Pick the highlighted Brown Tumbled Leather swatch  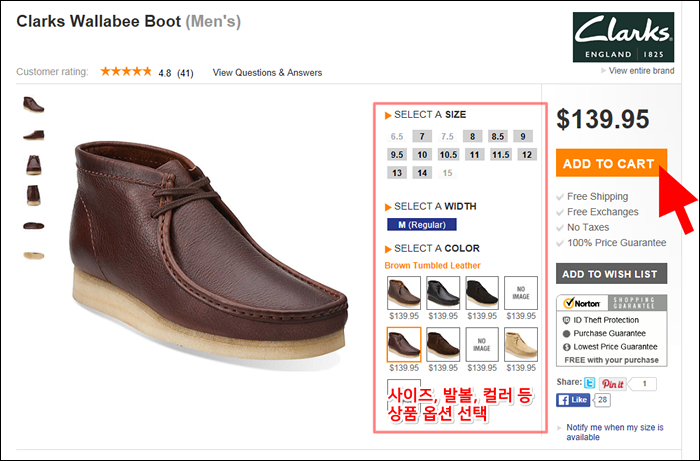(404, 344)
